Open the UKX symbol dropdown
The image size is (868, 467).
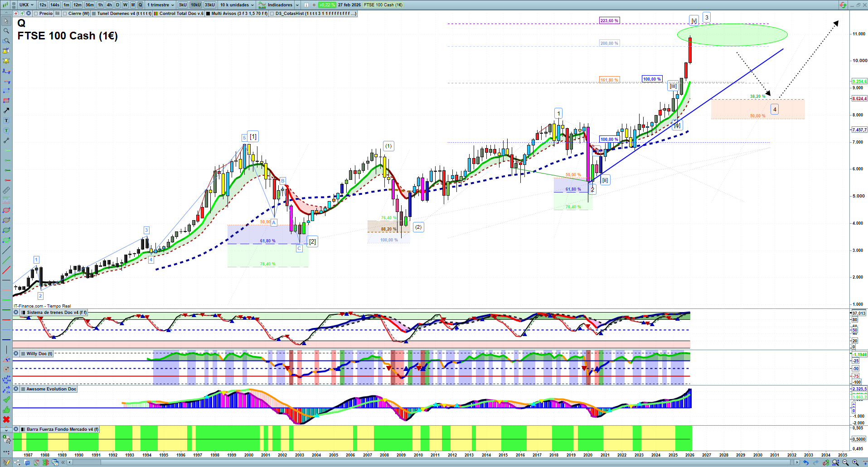(x=26, y=5)
